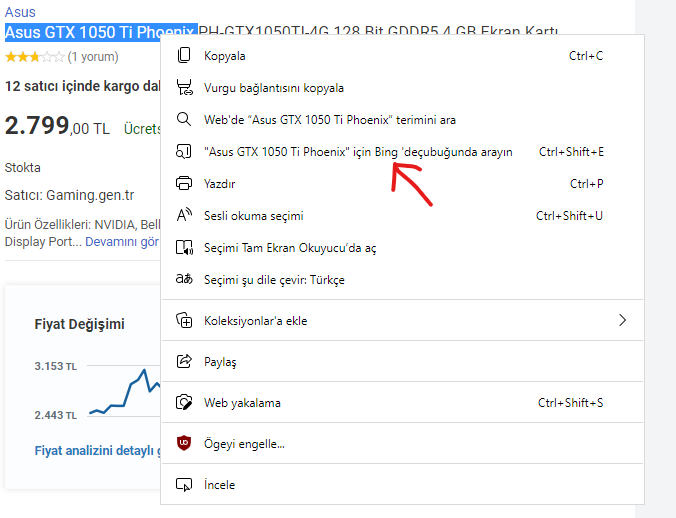Click Devamını gör link
Image resolution: width=676 pixels, height=518 pixels.
click(x=122, y=241)
